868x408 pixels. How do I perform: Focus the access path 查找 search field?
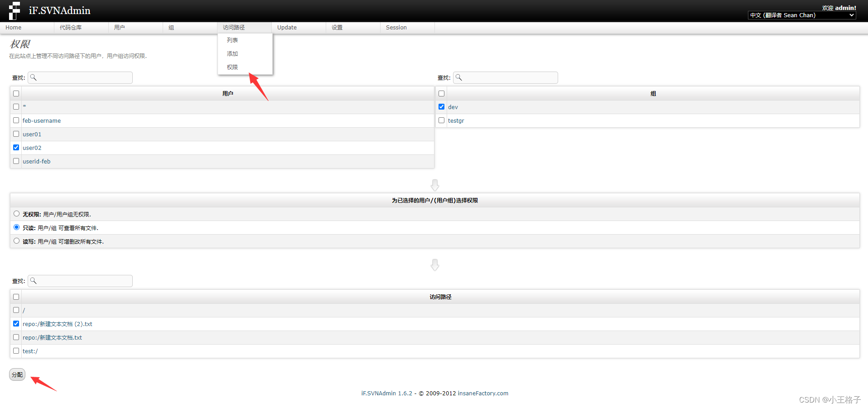pos(80,281)
